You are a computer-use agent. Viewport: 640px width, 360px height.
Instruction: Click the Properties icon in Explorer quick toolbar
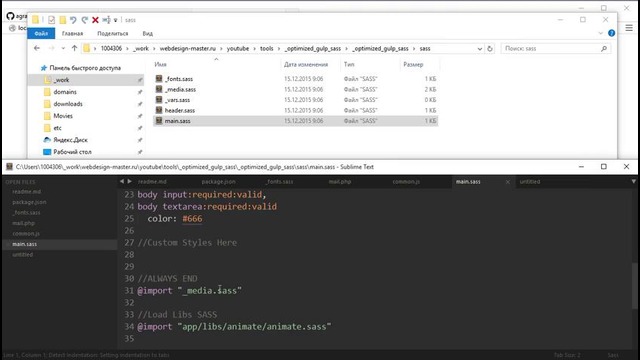pos(51,20)
